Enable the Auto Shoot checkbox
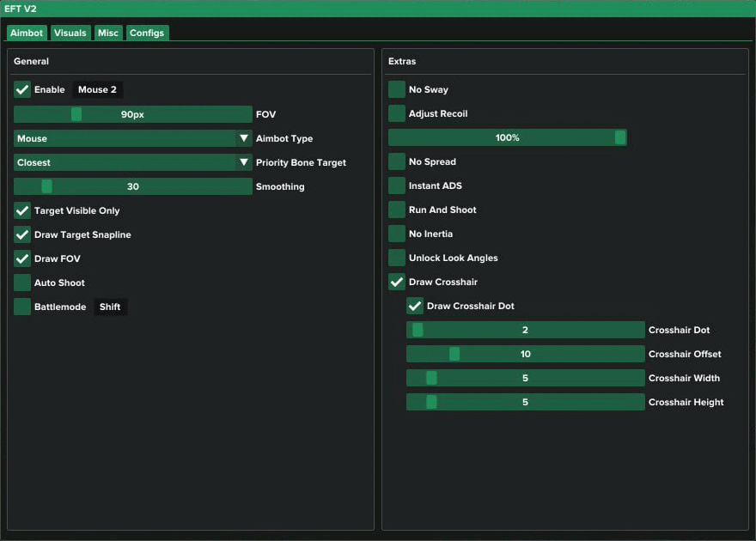Viewport: 756px width, 541px height. (x=22, y=283)
